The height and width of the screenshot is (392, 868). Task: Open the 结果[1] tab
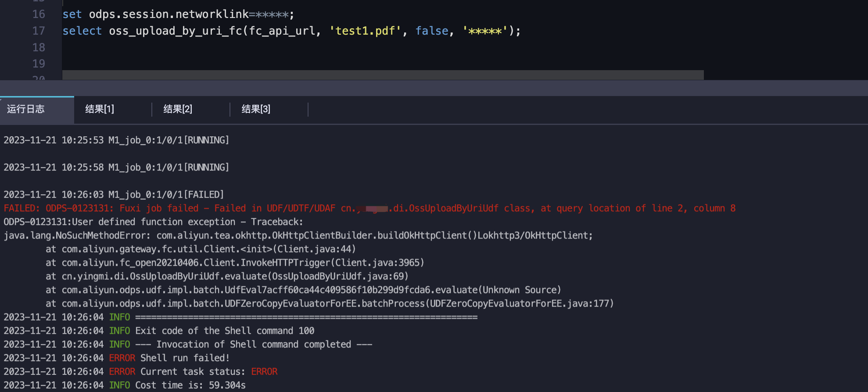[x=100, y=109]
